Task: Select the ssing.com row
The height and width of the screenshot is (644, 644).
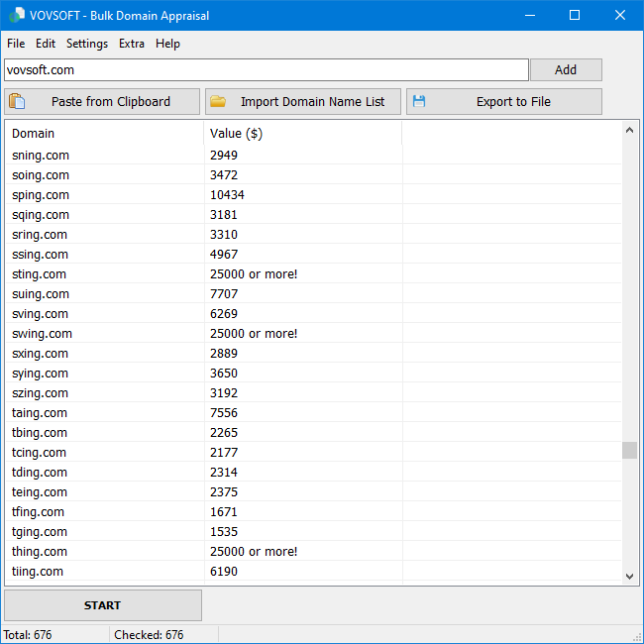Action: point(313,255)
